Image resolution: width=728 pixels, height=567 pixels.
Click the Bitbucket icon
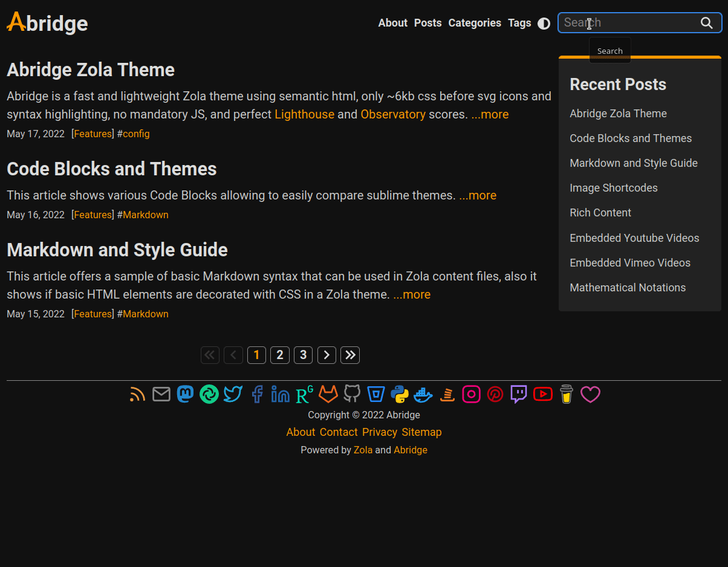(376, 395)
